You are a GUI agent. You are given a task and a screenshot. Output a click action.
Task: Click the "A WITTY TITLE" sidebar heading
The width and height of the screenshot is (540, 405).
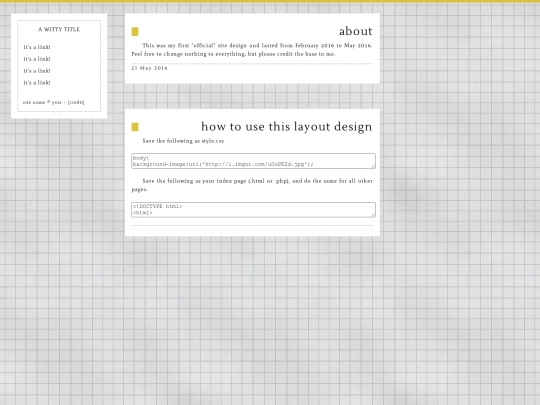(59, 29)
